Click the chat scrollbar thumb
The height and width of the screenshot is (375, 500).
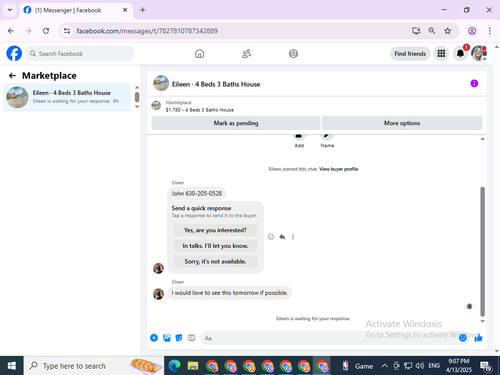[x=482, y=251]
